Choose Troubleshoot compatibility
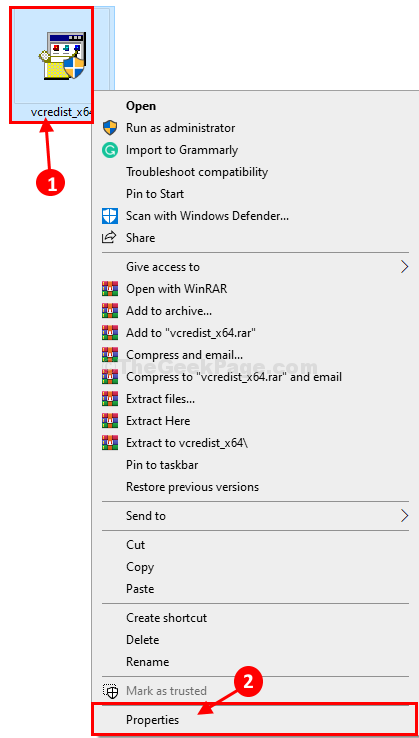The image size is (419, 738). pos(197,172)
